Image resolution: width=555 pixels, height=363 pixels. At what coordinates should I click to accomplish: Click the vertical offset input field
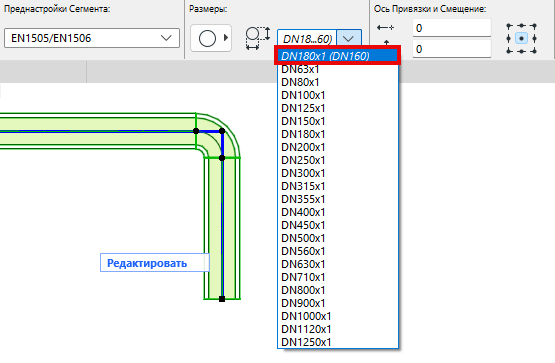452,49
